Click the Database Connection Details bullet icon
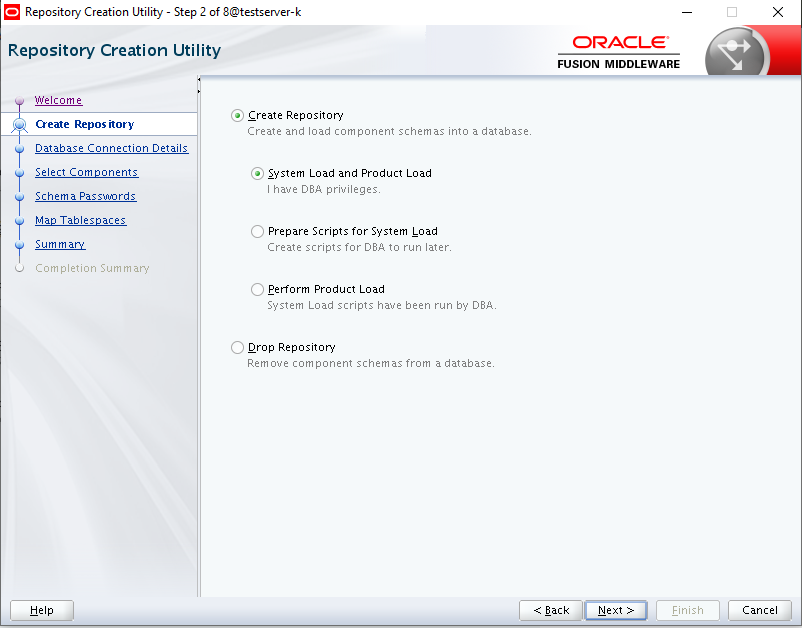The width and height of the screenshot is (802, 628). [19, 149]
